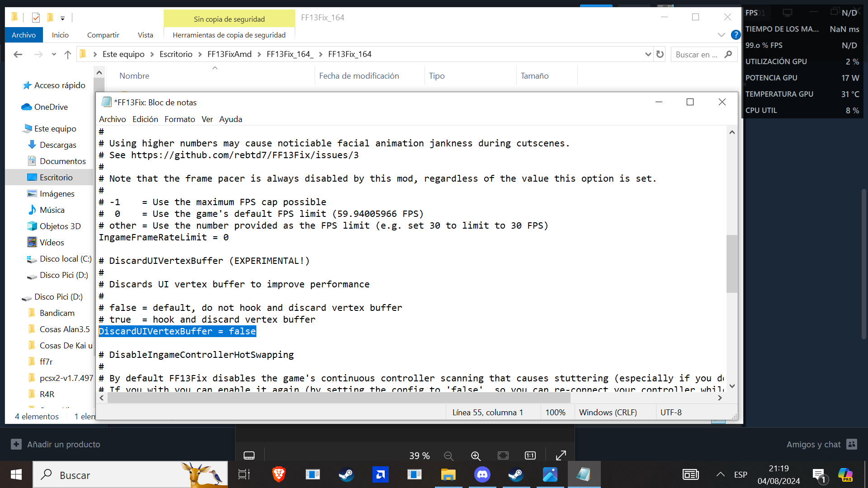The image size is (868, 488).
Task: Click the fullscreen expand arrow icon
Action: (x=561, y=455)
